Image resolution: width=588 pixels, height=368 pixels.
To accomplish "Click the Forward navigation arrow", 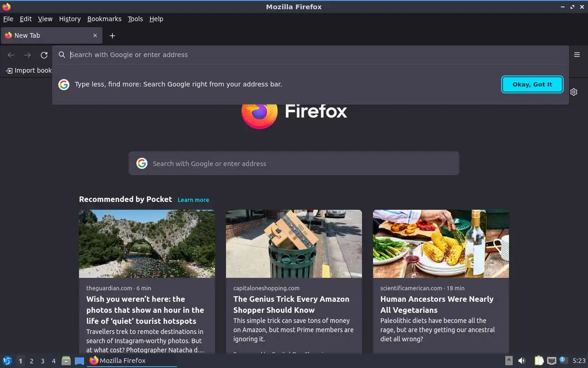I will point(28,55).
